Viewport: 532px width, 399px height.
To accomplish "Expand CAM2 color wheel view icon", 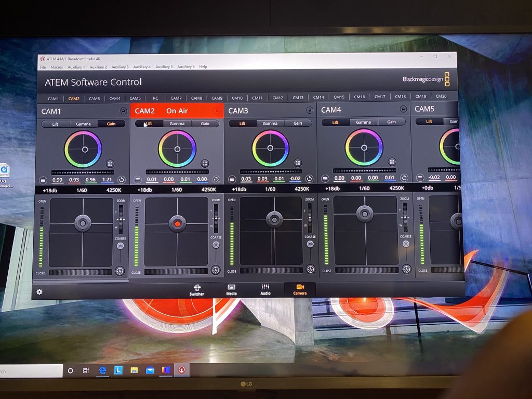I will point(205,163).
